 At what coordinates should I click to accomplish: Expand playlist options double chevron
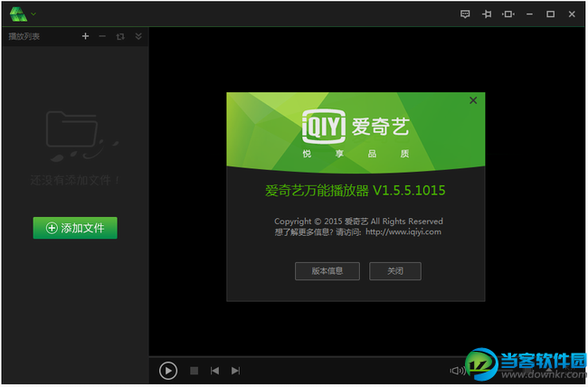(x=138, y=36)
